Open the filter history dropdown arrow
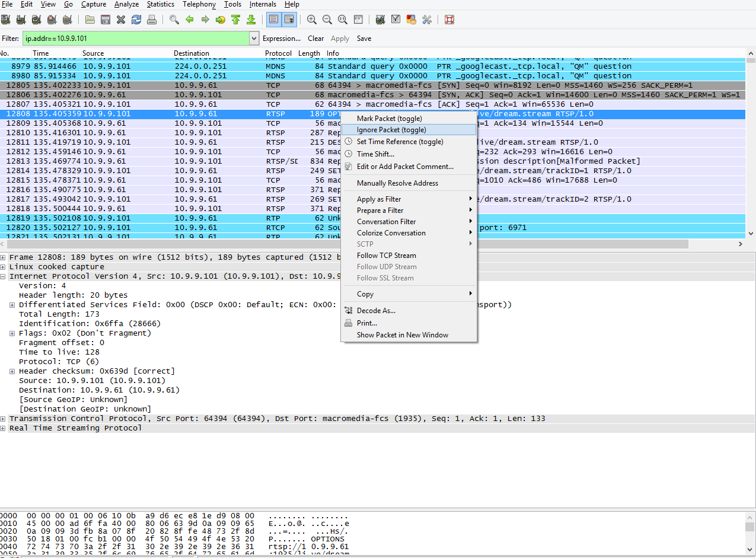The height and width of the screenshot is (558, 756). (254, 39)
